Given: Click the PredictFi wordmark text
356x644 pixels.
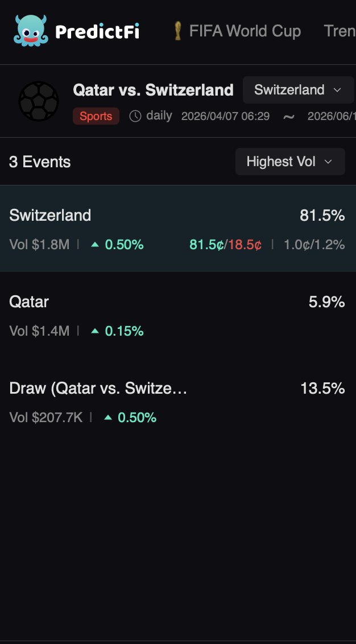Looking at the screenshot, I should [97, 31].
